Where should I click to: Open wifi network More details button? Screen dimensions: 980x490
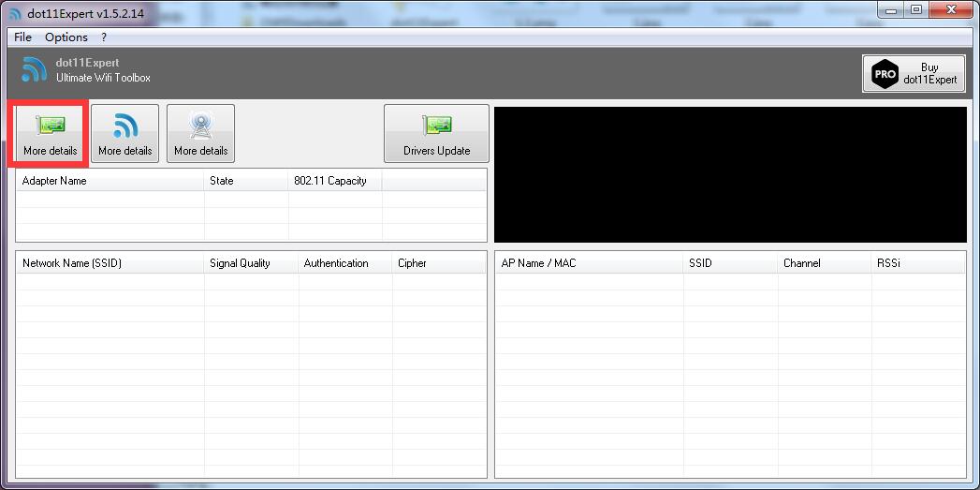click(125, 133)
